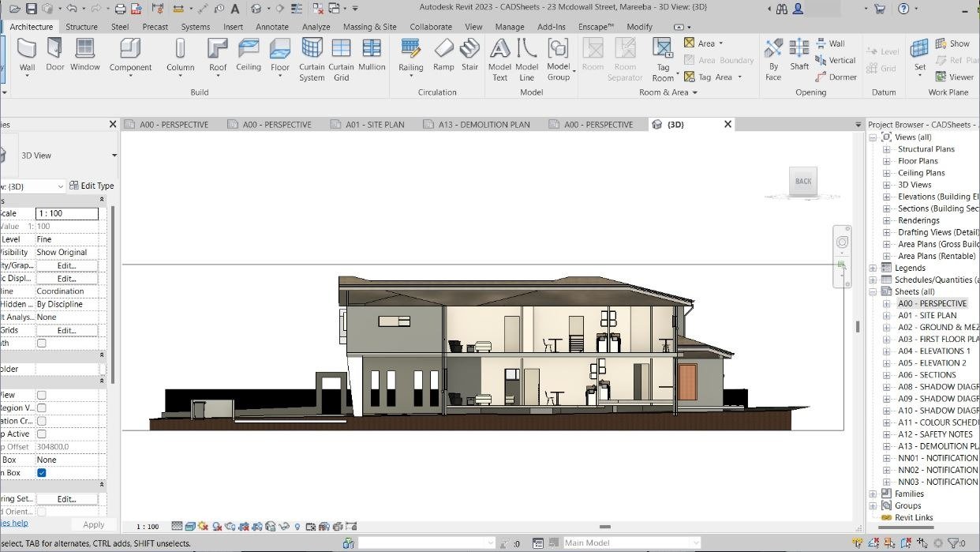Toggle the Crop View checkbox
The height and width of the screenshot is (552, 980).
coord(42,395)
